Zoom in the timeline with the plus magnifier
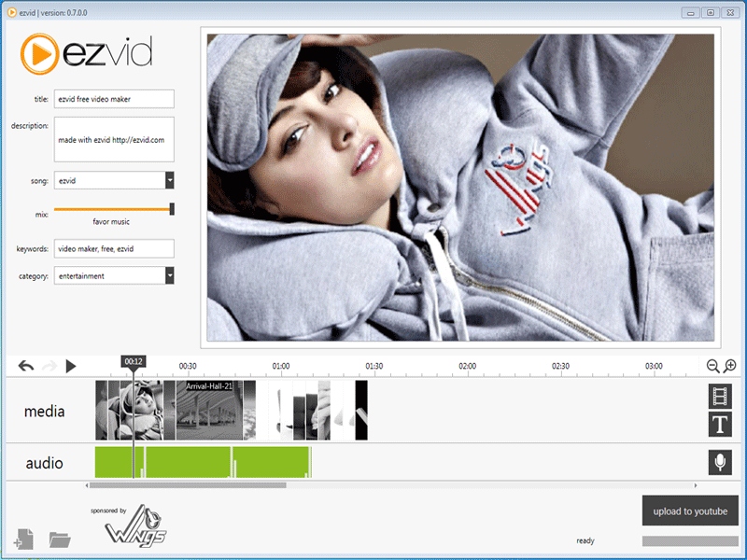Screen dimensions: 747x560 (x=730, y=367)
